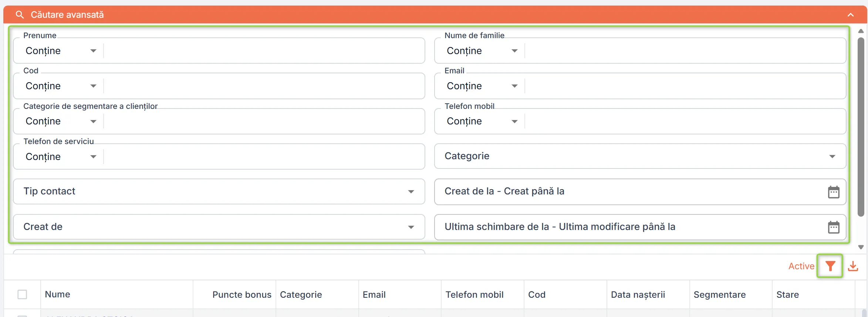Image resolution: width=868 pixels, height=317 pixels.
Task: Sort by the Nume column header
Action: click(x=57, y=294)
